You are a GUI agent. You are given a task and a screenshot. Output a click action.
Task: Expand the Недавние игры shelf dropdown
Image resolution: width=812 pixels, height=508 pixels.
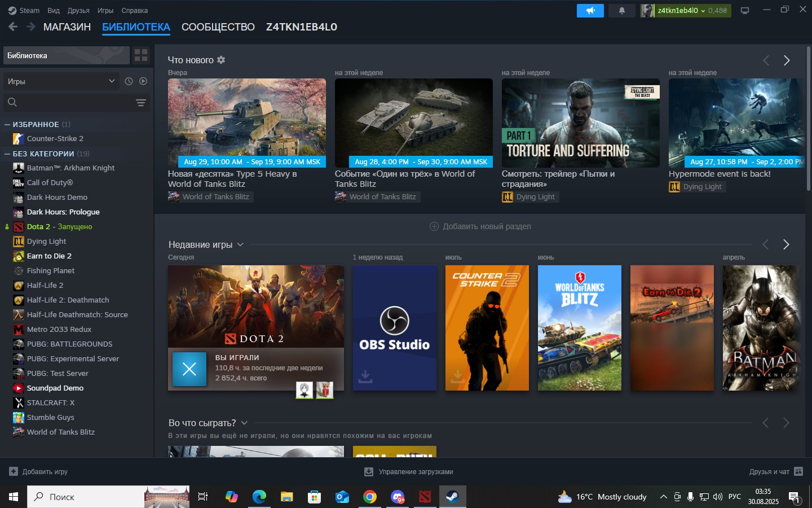pyautogui.click(x=240, y=244)
